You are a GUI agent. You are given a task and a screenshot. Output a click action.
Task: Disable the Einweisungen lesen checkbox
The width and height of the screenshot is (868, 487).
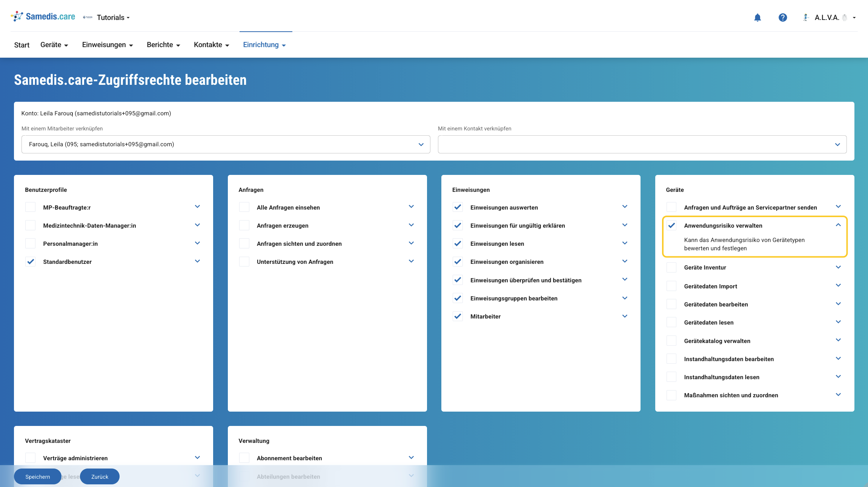point(458,244)
